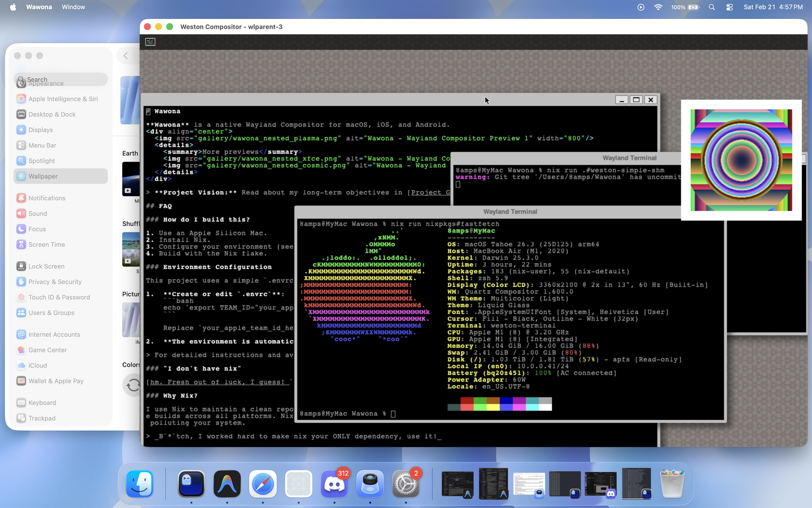Select Notifications in the Settings sidebar
This screenshot has width=812, height=508.
(47, 198)
